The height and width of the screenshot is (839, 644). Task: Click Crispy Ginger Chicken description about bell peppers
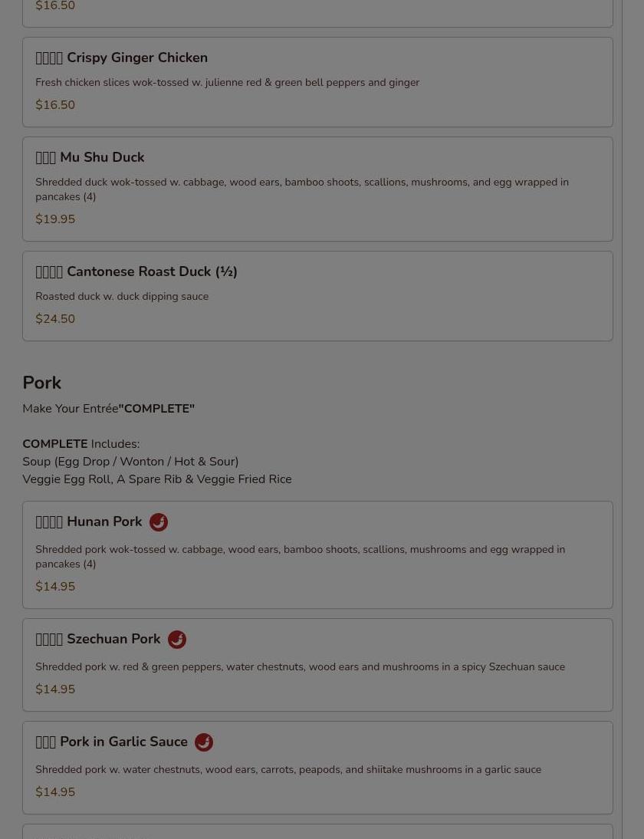pos(228,82)
